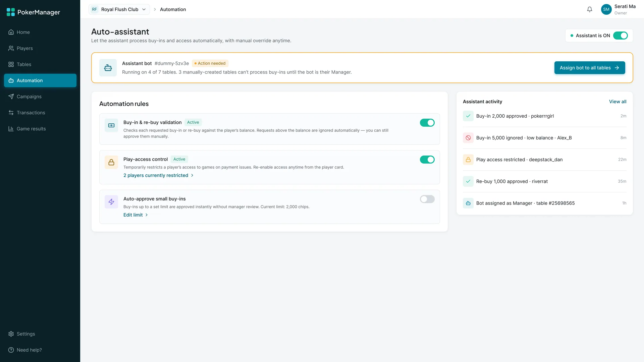
Task: Click the SM user avatar
Action: (x=606, y=9)
